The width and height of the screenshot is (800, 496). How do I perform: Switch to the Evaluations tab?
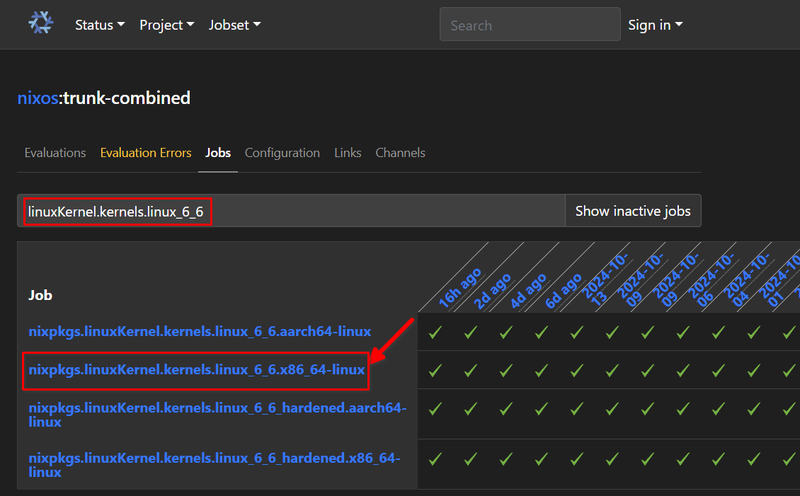[55, 153]
